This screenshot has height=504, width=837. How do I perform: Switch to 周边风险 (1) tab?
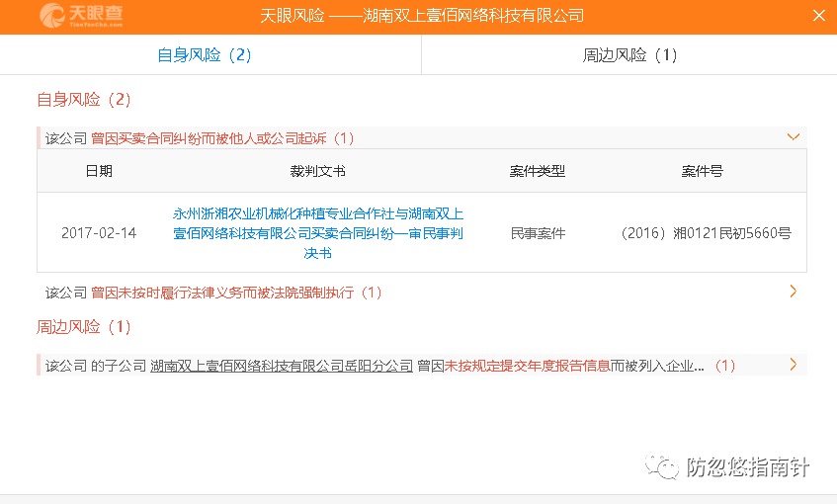pyautogui.click(x=629, y=55)
